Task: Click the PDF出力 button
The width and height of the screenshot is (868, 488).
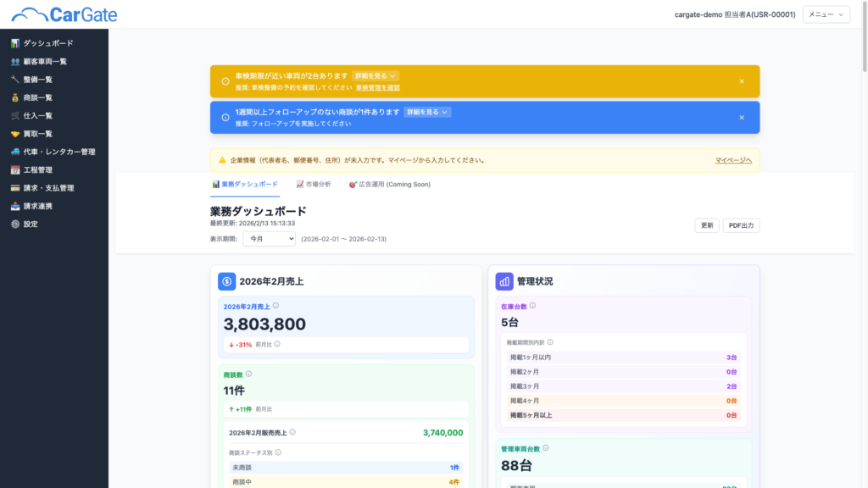Action: coord(741,225)
